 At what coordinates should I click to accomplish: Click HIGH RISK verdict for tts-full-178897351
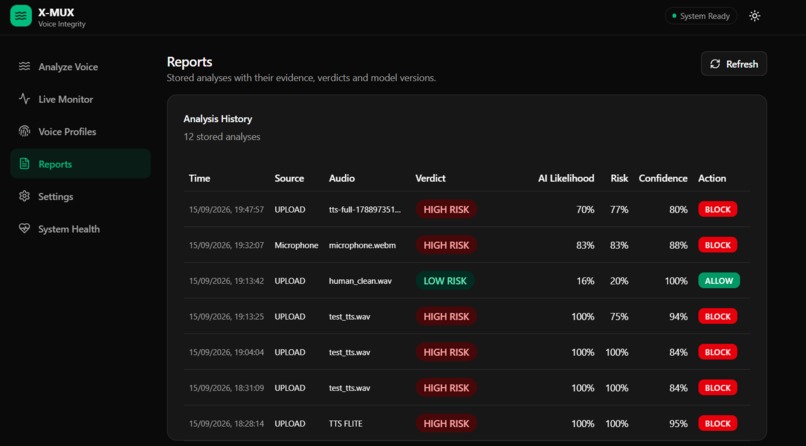pos(446,210)
